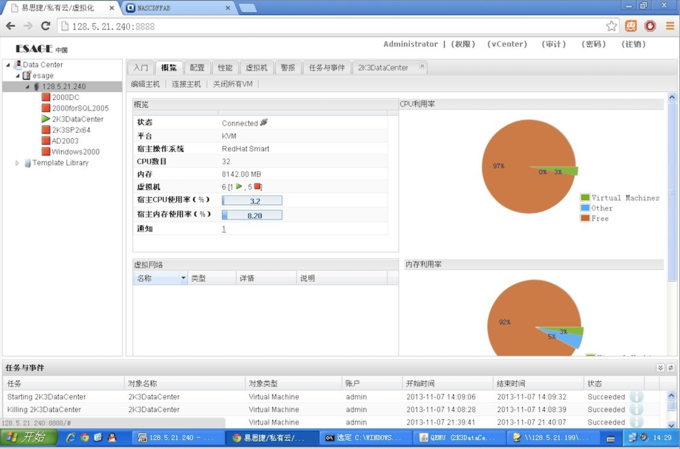Click the Administrator account label
The width and height of the screenshot is (680, 449).
410,44
